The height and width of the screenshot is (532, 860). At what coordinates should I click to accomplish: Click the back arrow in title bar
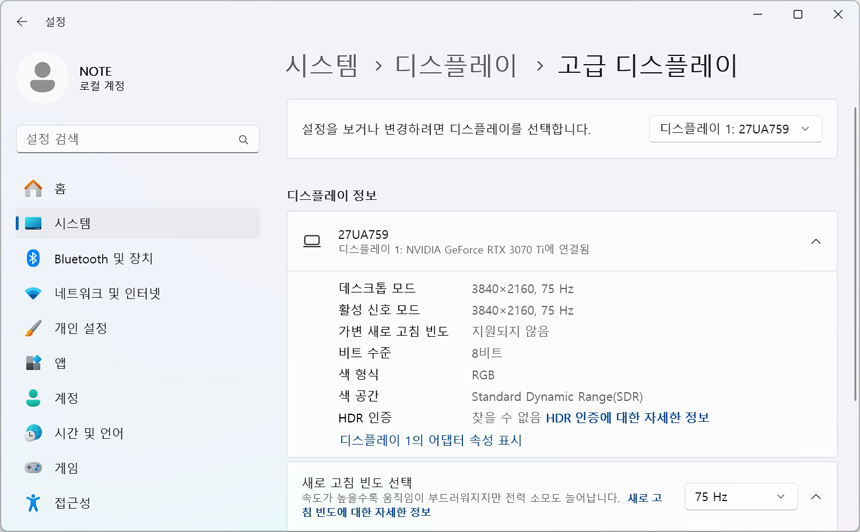22,21
